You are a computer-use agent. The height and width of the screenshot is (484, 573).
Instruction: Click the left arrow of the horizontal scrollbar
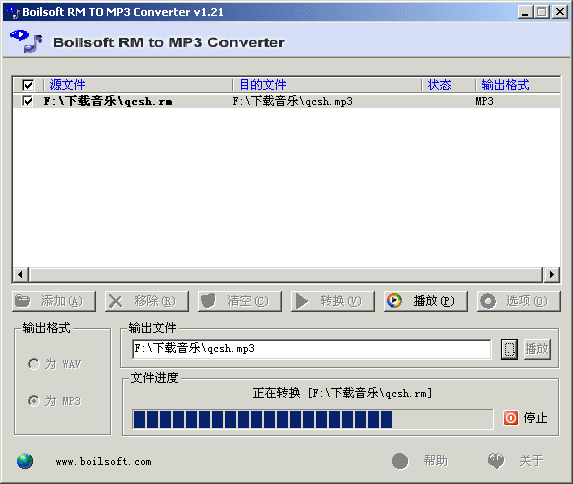20,274
